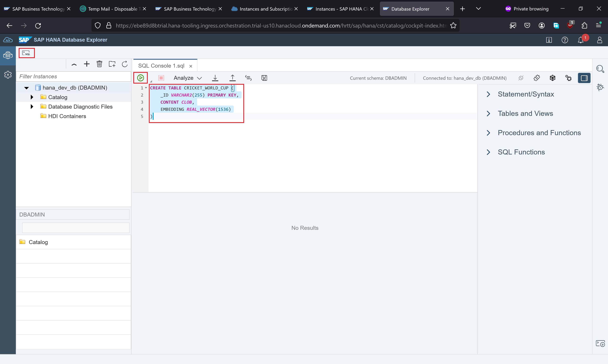The height and width of the screenshot is (364, 608).
Task: Click the Filter Instances input field
Action: tap(74, 77)
